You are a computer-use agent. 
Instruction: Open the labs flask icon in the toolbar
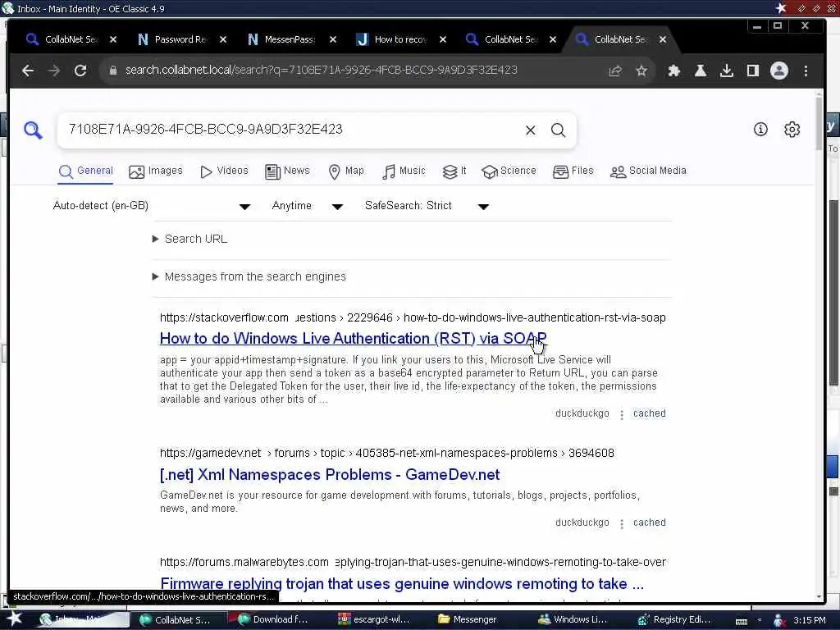tap(701, 71)
